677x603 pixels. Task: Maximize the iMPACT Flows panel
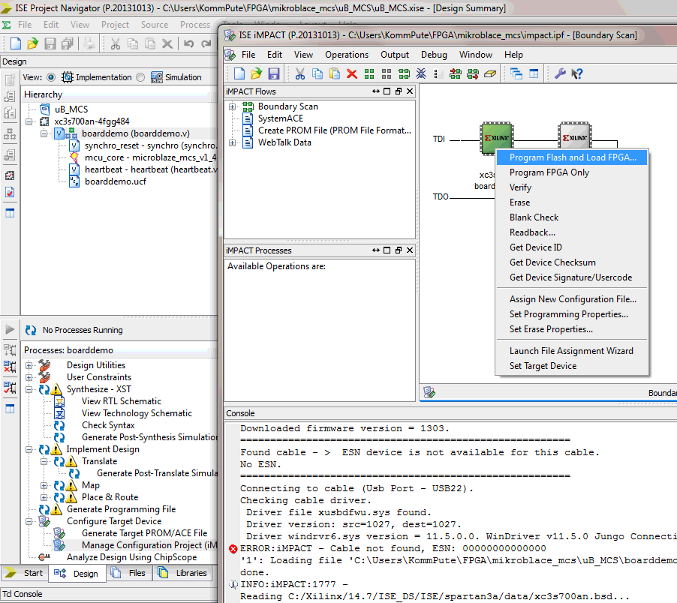(387, 92)
